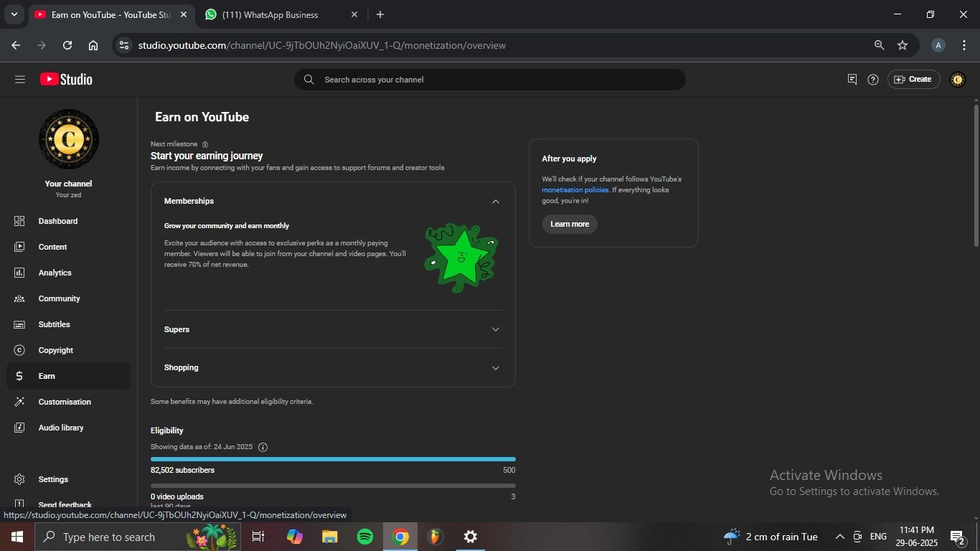Open Customisation in the sidebar
The width and height of the screenshot is (980, 551).
(69, 402)
